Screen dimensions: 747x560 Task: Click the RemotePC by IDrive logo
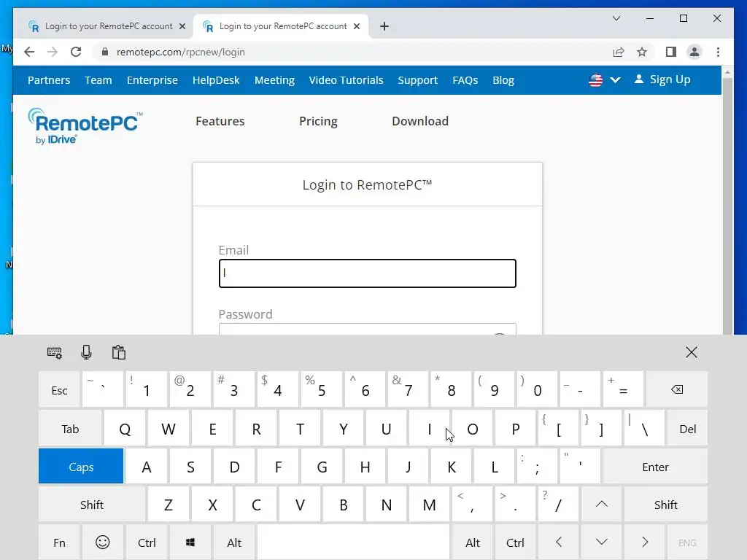85,125
